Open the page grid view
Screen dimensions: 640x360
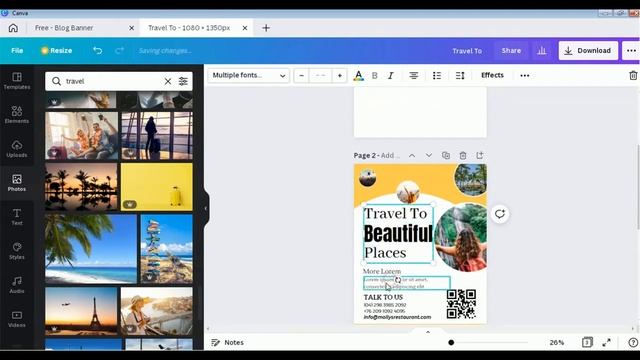pyautogui.click(x=587, y=342)
